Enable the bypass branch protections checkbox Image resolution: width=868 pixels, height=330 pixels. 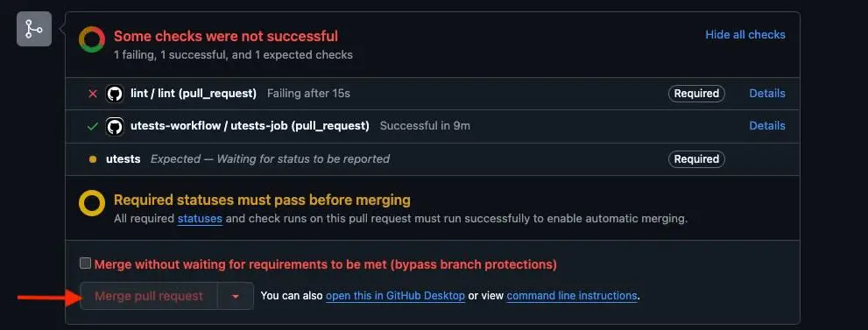click(x=85, y=263)
